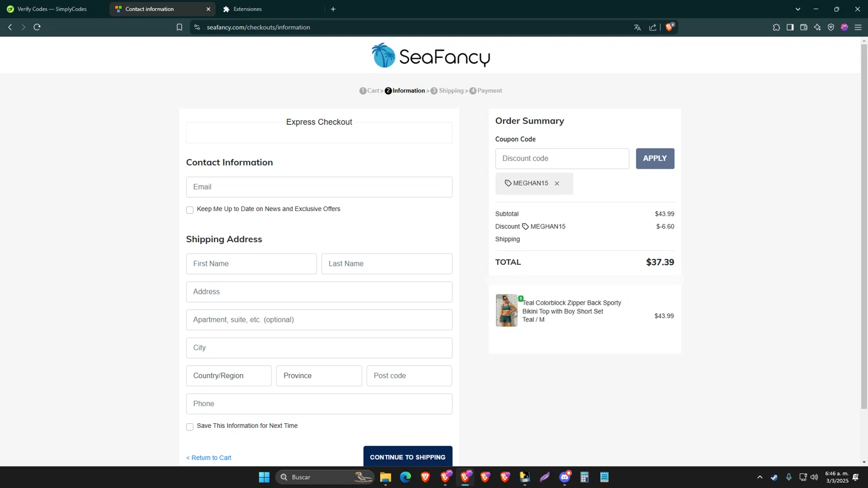Close the Contact information tab
Viewport: 868px width, 488px height.
[x=208, y=9]
